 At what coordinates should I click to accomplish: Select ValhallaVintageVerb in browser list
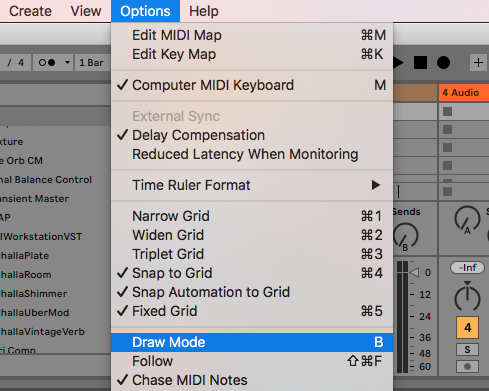[43, 332]
